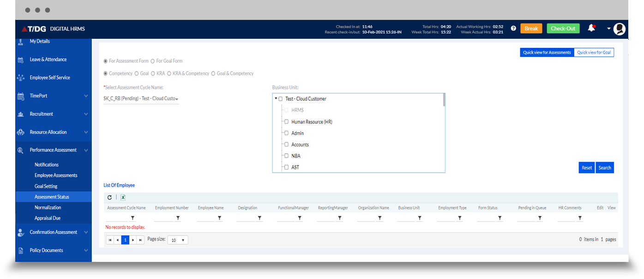Check the Admin business unit checkbox
Screen dimensions: 644x279
click(286, 133)
